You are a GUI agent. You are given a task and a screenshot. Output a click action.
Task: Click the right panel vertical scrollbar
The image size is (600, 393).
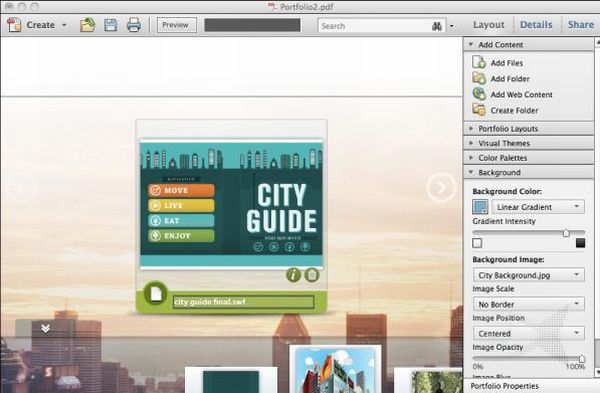[597, 207]
